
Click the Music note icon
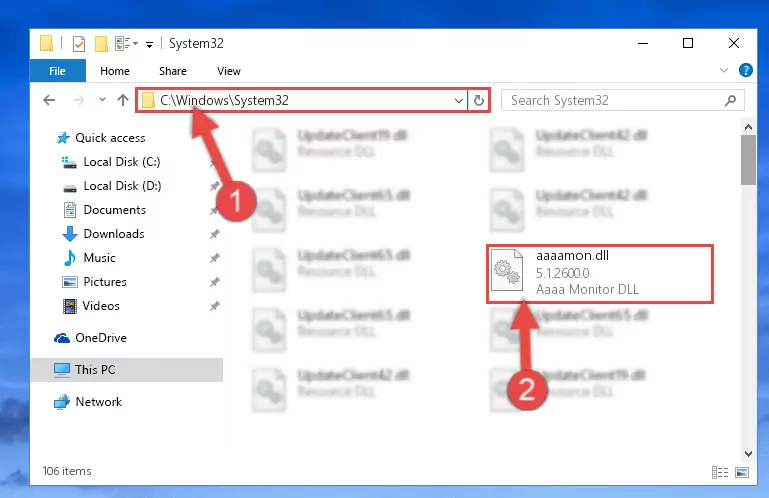(70, 258)
